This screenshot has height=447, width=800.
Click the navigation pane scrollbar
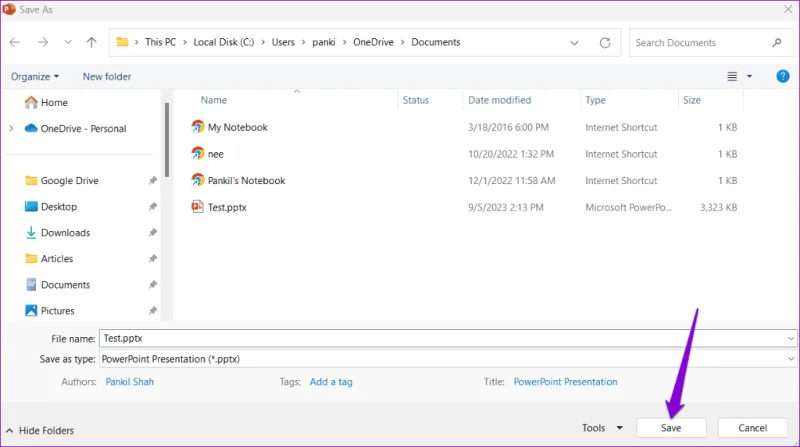167,140
